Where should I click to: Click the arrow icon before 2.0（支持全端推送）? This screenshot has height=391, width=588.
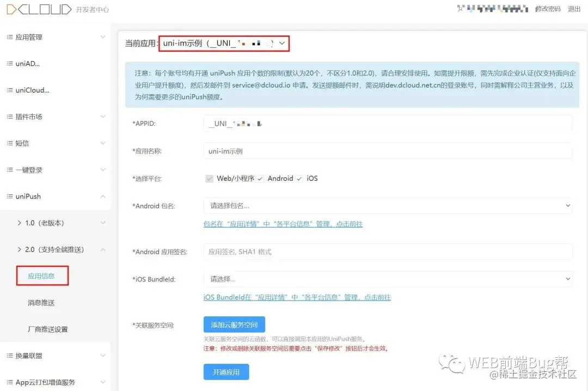[x=19, y=249]
